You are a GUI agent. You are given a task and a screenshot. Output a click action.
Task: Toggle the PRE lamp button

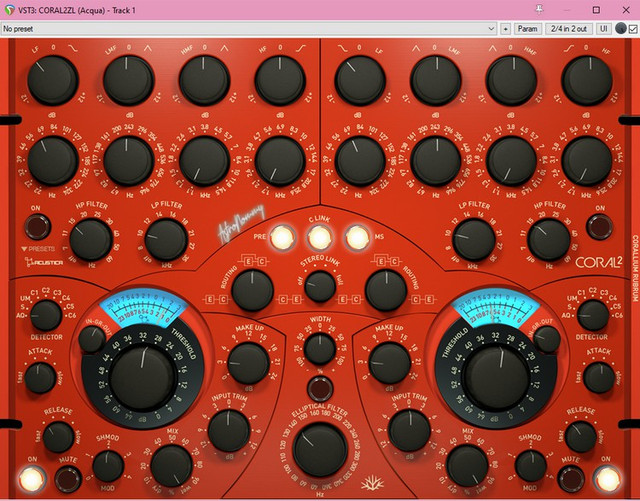282,238
